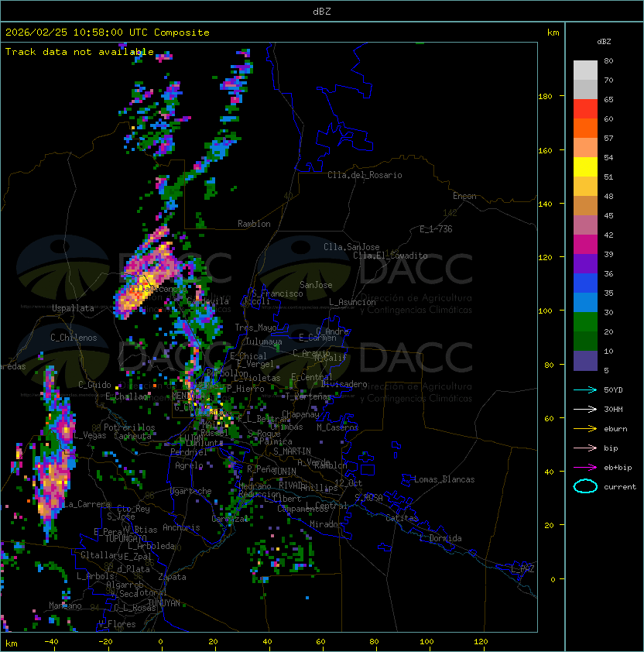Click the dBZ title at top center

point(322,12)
